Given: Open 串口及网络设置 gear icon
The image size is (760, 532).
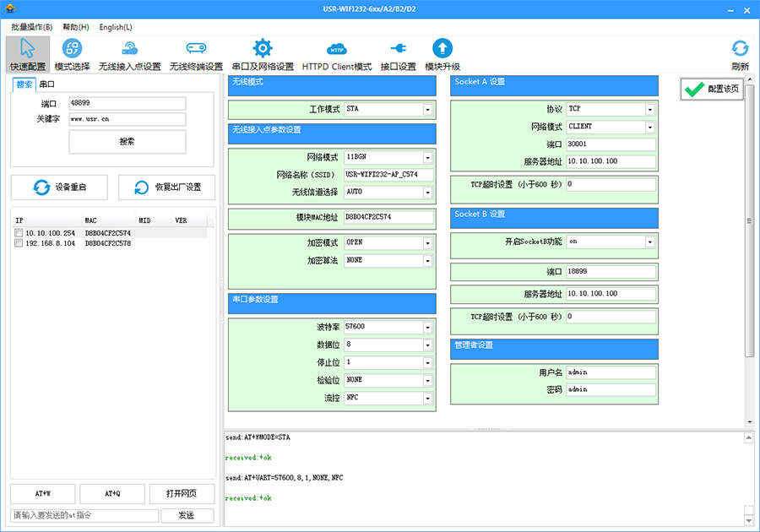Looking at the screenshot, I should [x=263, y=54].
